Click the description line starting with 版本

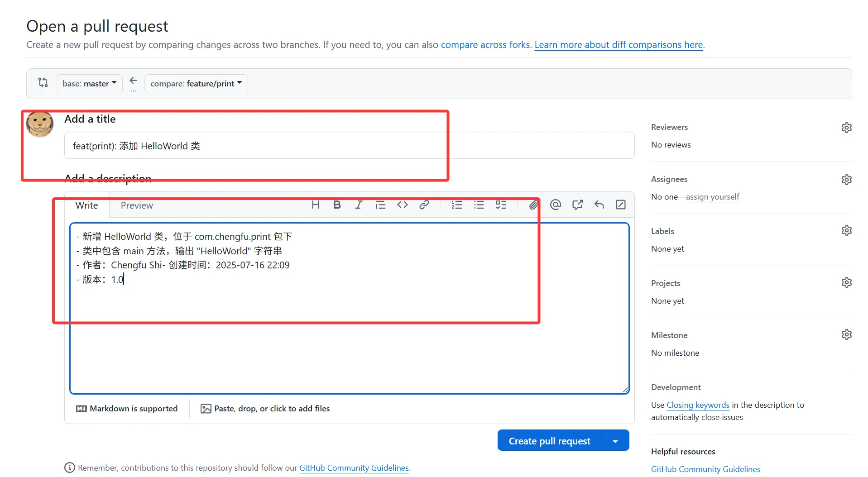point(100,280)
